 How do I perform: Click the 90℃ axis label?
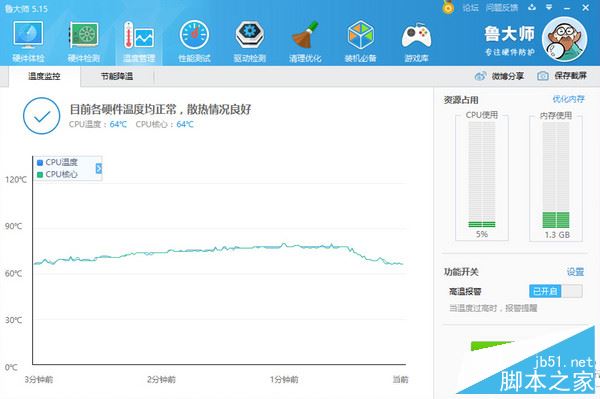(x=13, y=226)
